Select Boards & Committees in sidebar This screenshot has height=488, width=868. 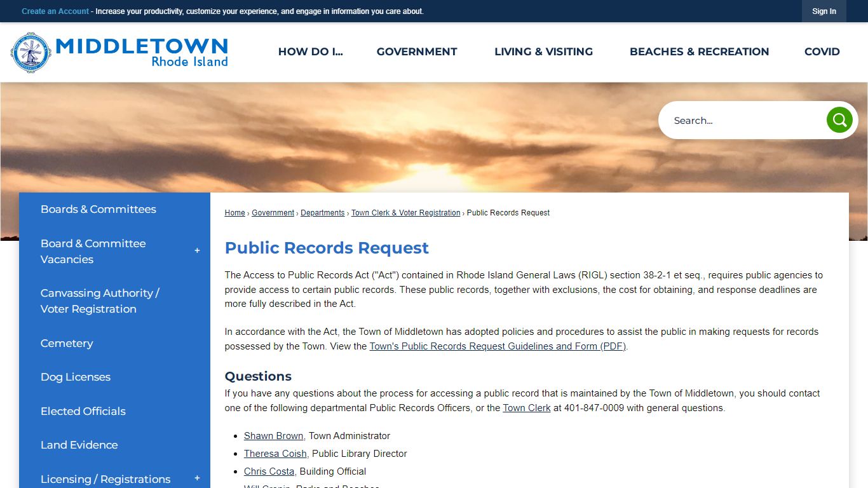[x=114, y=209]
